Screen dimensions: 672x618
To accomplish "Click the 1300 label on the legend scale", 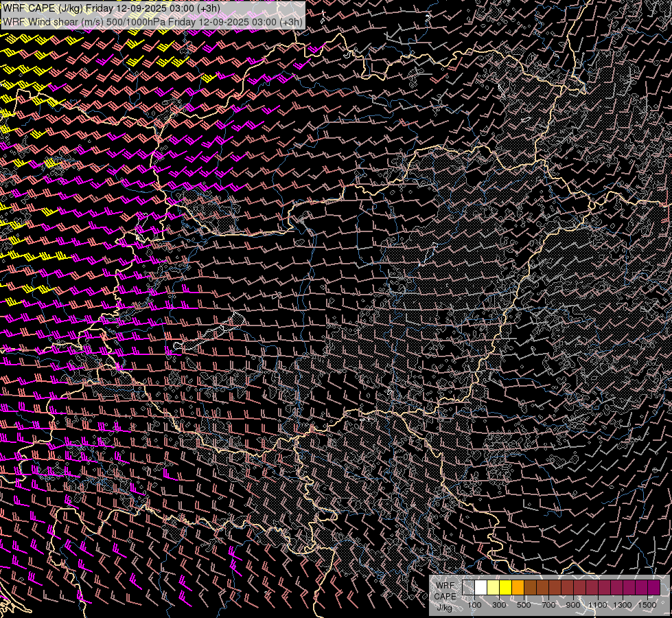I will (623, 605).
